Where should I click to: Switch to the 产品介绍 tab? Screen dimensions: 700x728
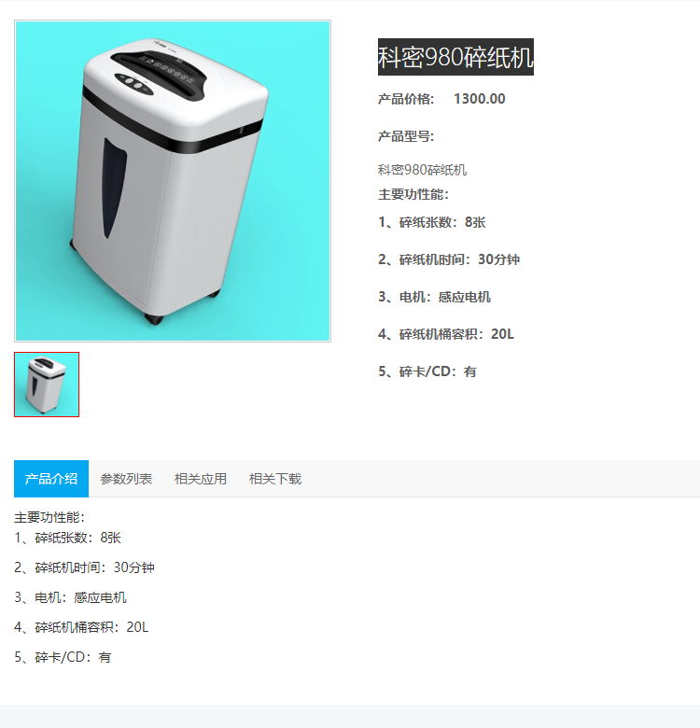(51, 479)
